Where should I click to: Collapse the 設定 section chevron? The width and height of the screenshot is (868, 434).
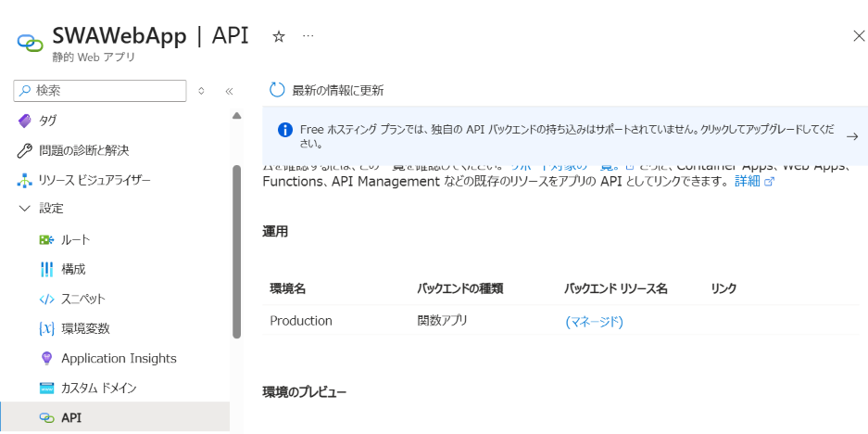pyautogui.click(x=24, y=210)
